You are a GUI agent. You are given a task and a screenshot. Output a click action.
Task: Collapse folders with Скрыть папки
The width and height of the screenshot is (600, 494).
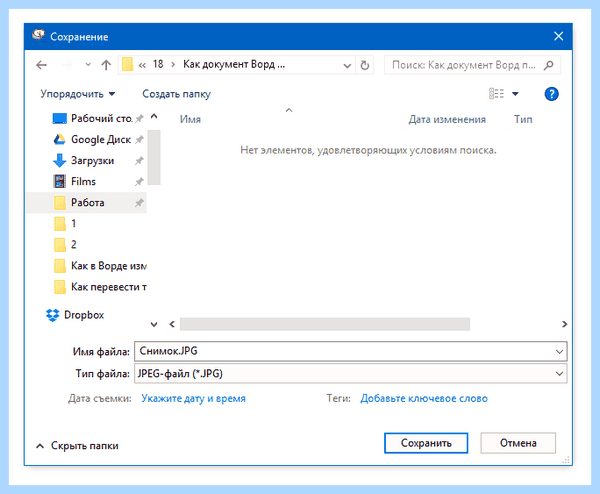click(77, 446)
